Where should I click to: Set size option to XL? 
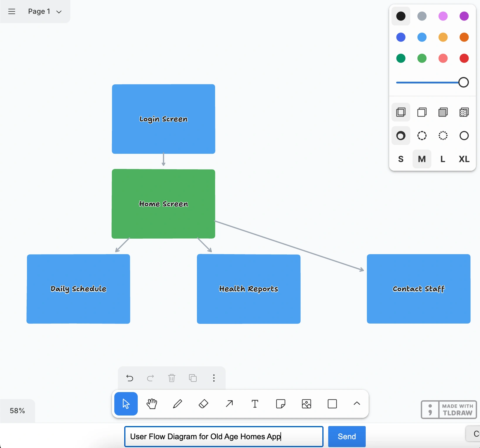(x=464, y=159)
